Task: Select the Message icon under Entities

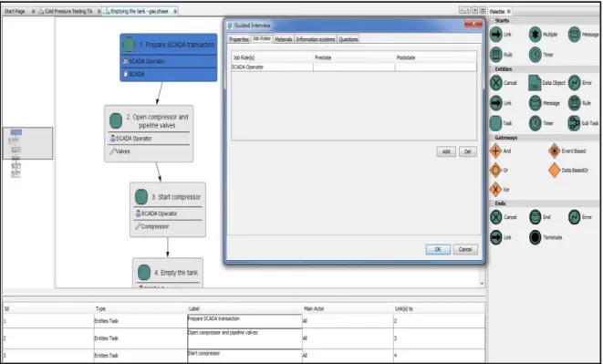Action: click(x=535, y=103)
